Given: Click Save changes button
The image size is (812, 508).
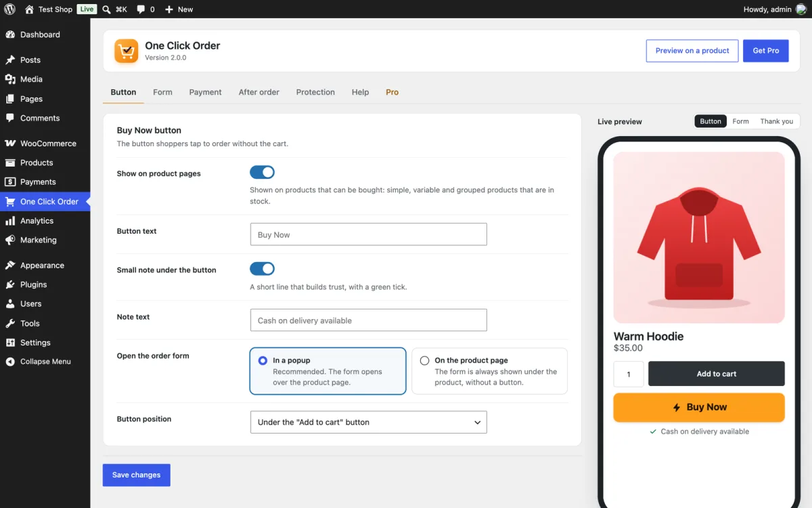Looking at the screenshot, I should tap(137, 475).
